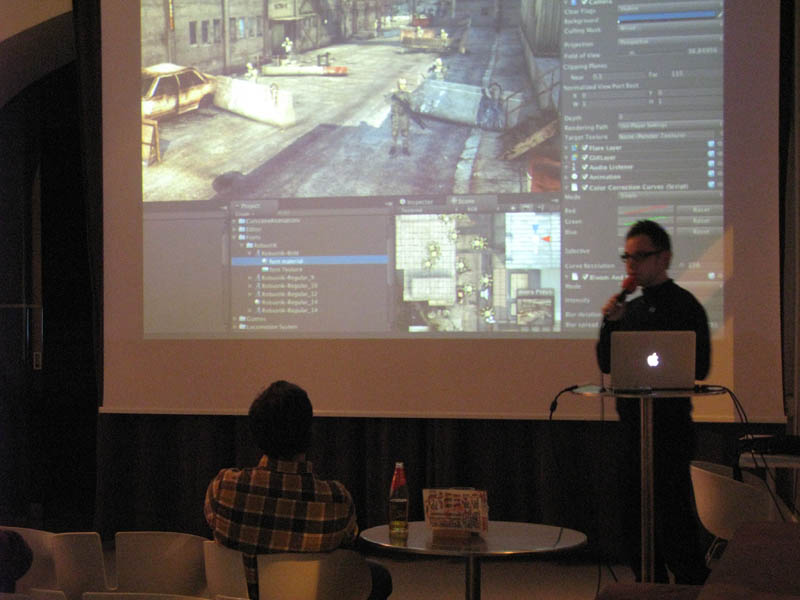
Task: Open the Projection dropdown
Action: 669,41
